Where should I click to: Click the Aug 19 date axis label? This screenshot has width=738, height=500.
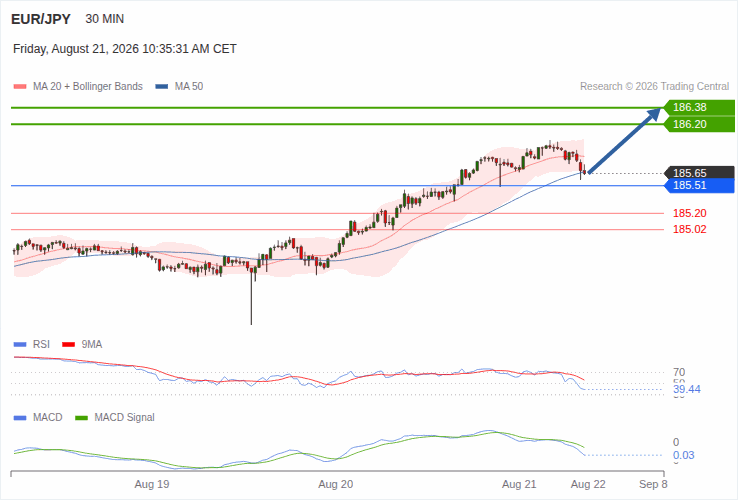(x=152, y=484)
